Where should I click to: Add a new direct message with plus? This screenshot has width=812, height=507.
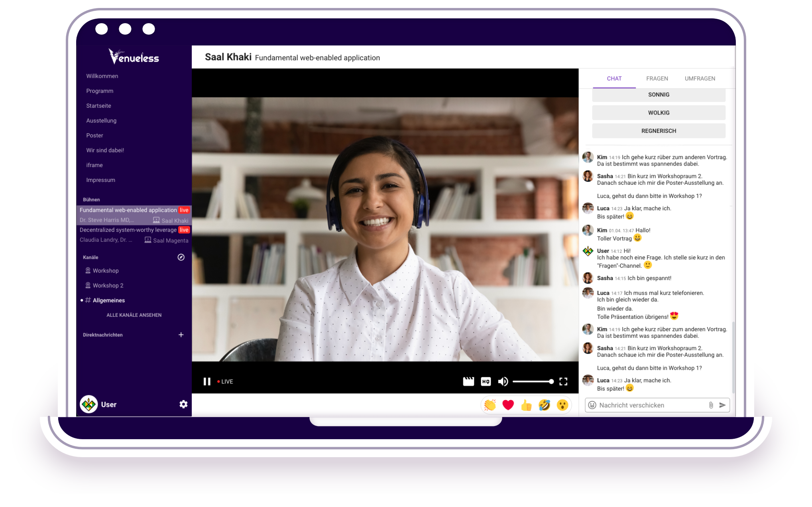pos(181,335)
